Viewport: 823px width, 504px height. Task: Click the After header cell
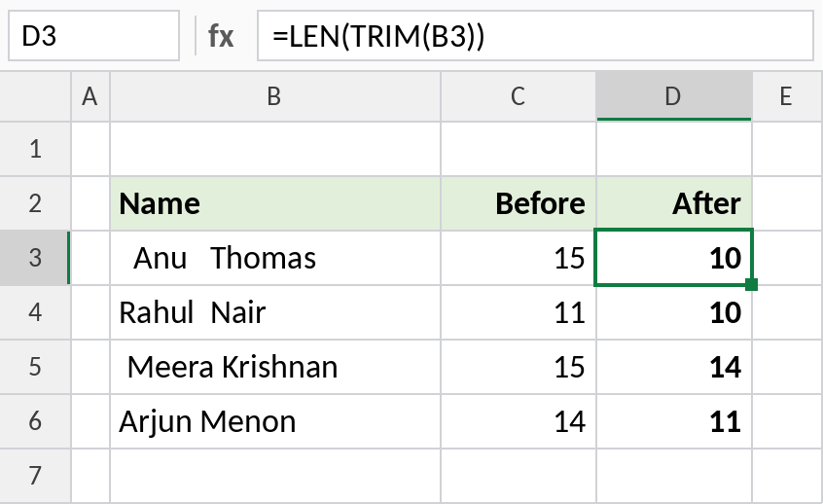674,203
